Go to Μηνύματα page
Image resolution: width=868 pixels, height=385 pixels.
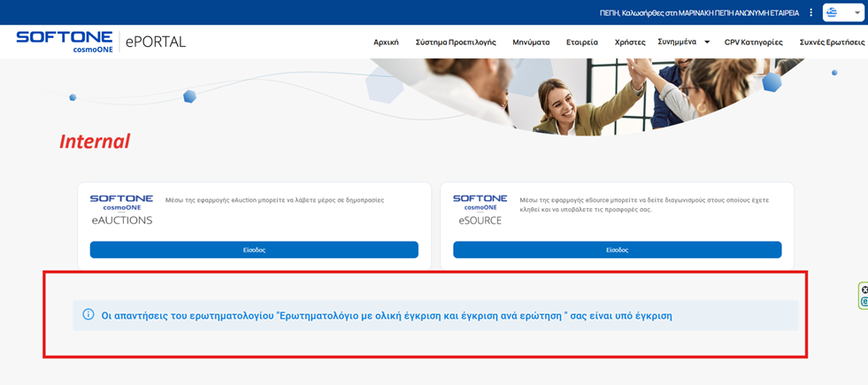click(x=531, y=42)
